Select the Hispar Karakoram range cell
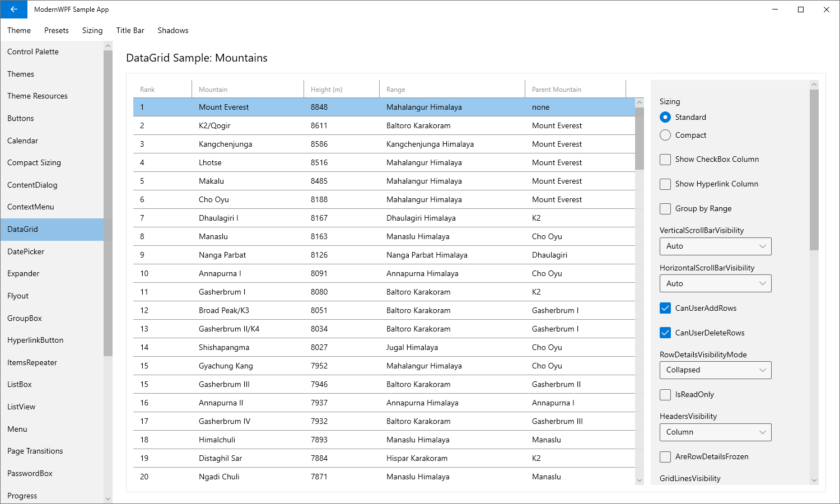 tap(452, 458)
